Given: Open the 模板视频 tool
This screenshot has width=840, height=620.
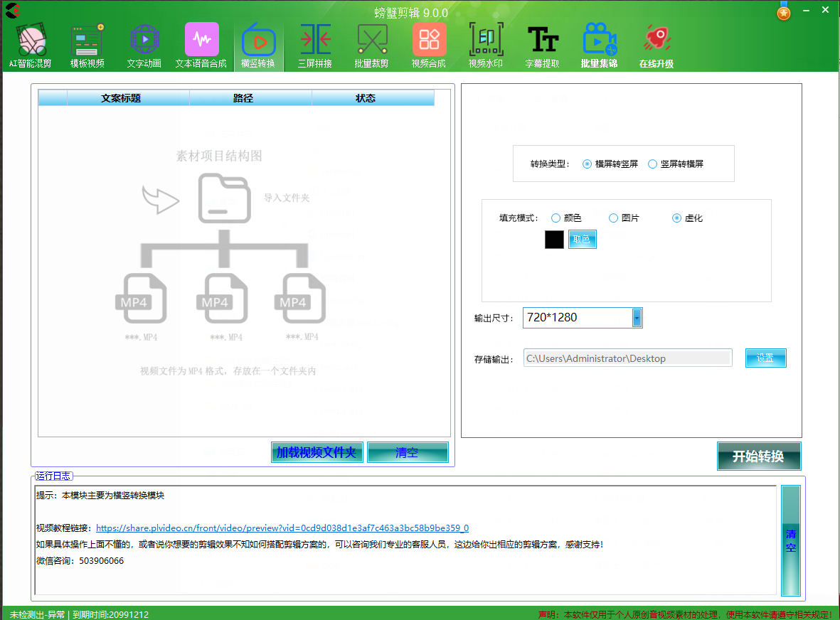Looking at the screenshot, I should (87, 44).
